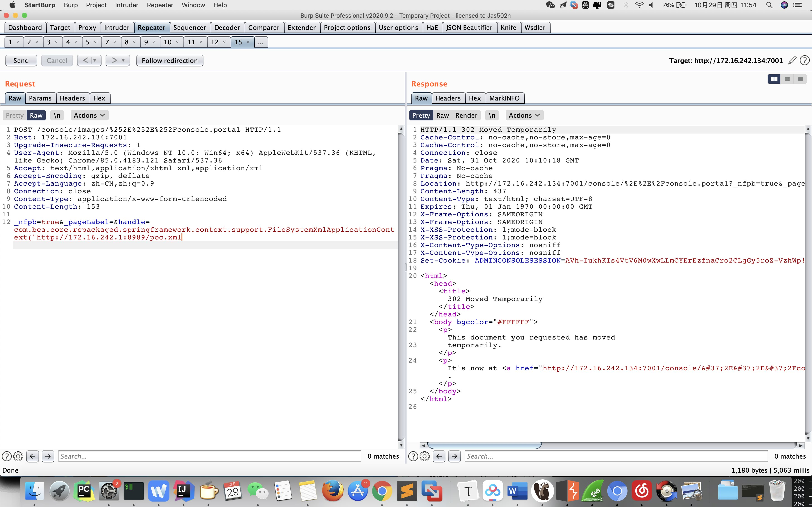The image size is (812, 507).
Task: Click the edit target pencil icon
Action: pyautogui.click(x=792, y=60)
